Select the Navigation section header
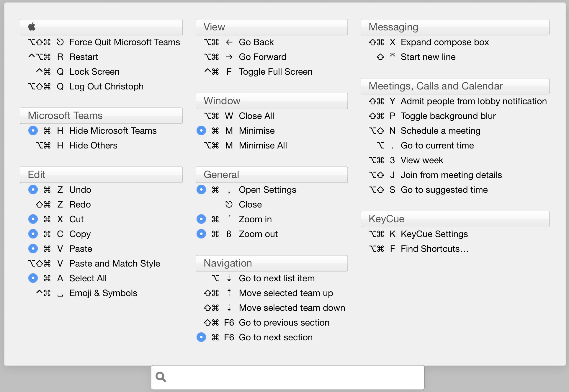Image resolution: width=569 pixels, height=392 pixels. 272,263
